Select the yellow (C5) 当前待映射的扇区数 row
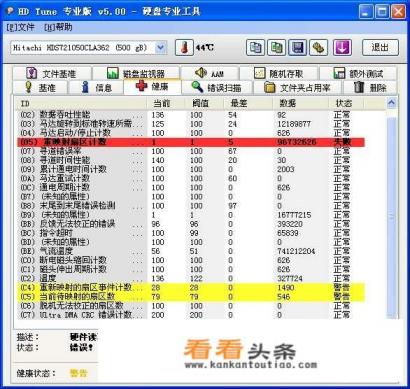Screen dimensions: 410x389 (191, 296)
